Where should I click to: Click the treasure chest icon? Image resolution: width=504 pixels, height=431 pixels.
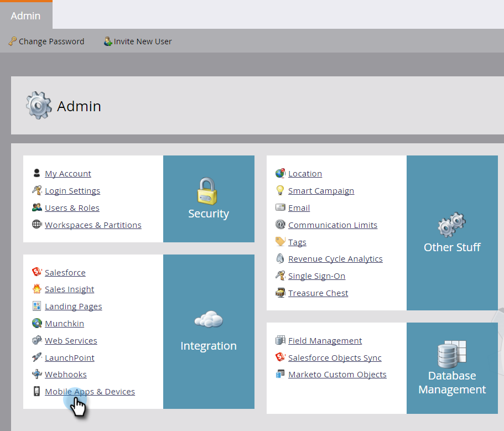click(x=280, y=293)
